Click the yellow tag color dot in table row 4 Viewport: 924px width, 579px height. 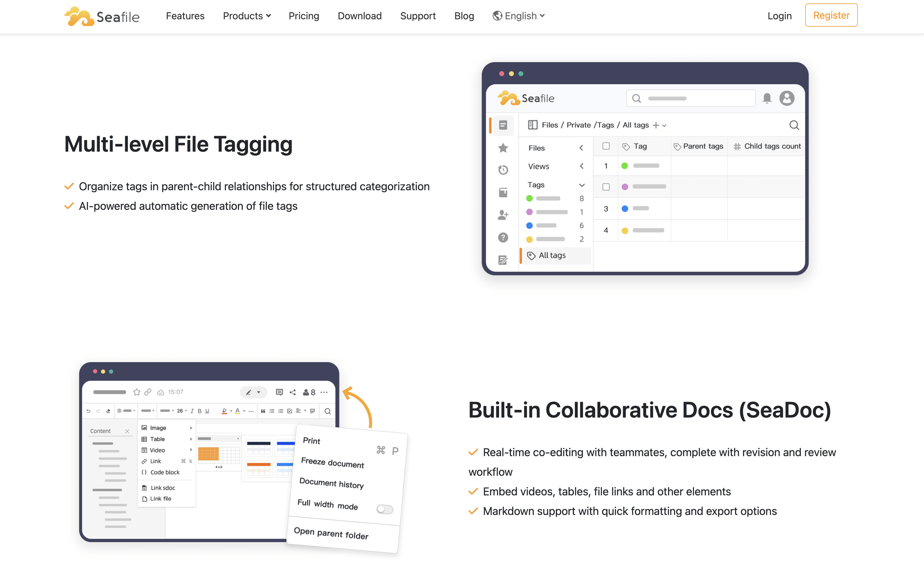pos(625,230)
